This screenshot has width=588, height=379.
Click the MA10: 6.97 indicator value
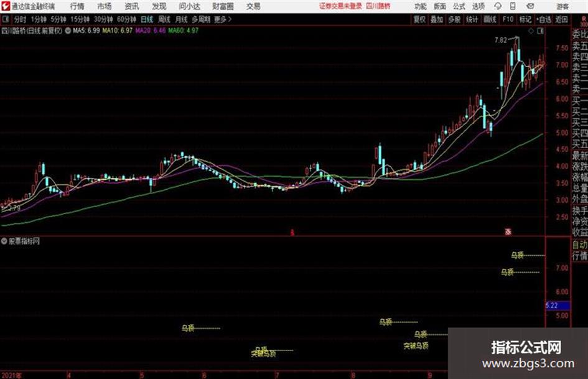(118, 30)
